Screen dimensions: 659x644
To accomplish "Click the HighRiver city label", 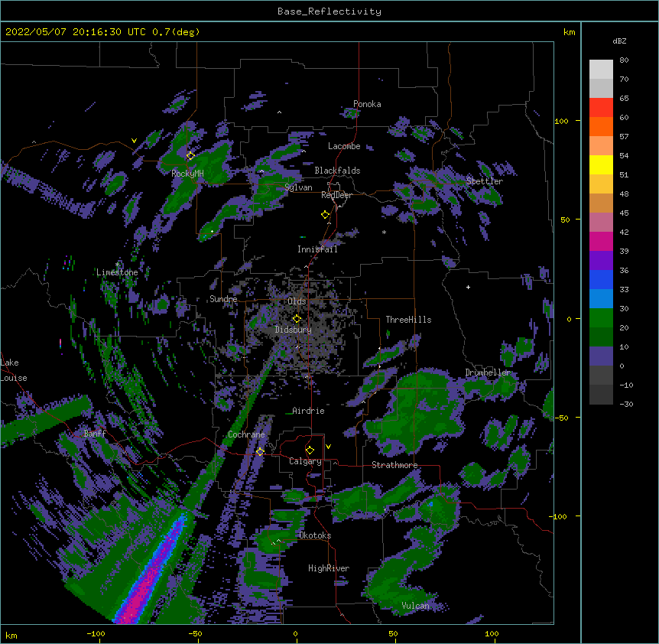I will 329,568.
